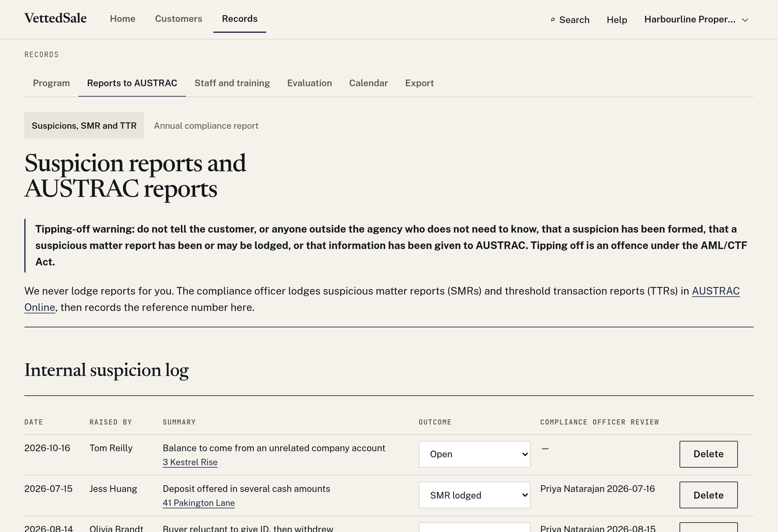Click the Date column header

pos(34,422)
